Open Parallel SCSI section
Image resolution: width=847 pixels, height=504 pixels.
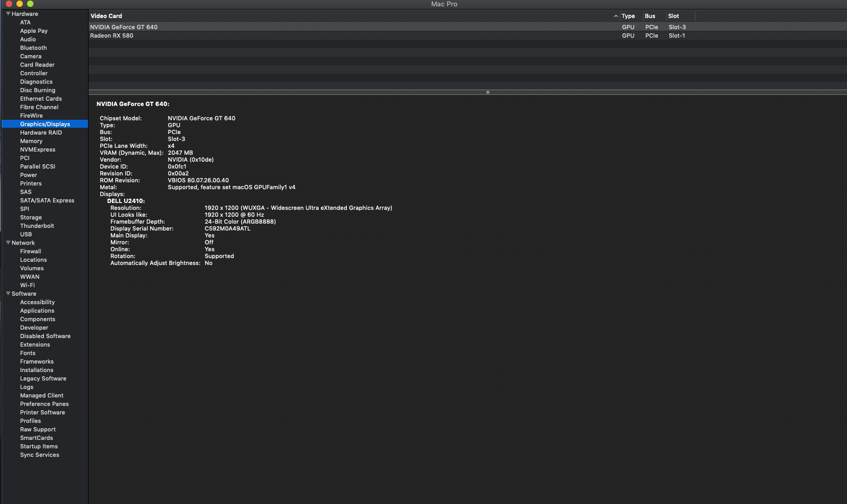tap(38, 166)
